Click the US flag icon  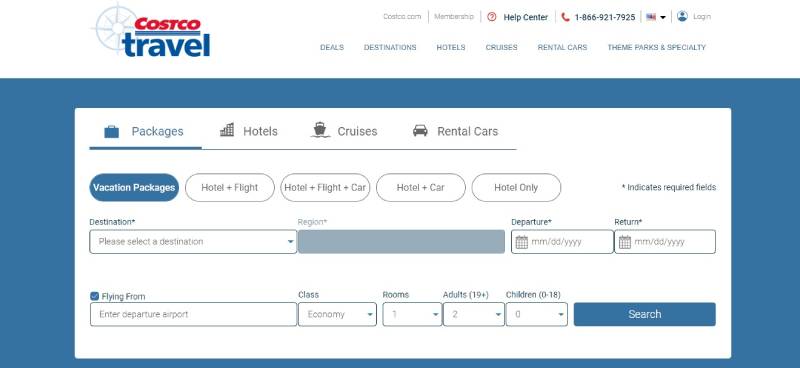point(651,17)
